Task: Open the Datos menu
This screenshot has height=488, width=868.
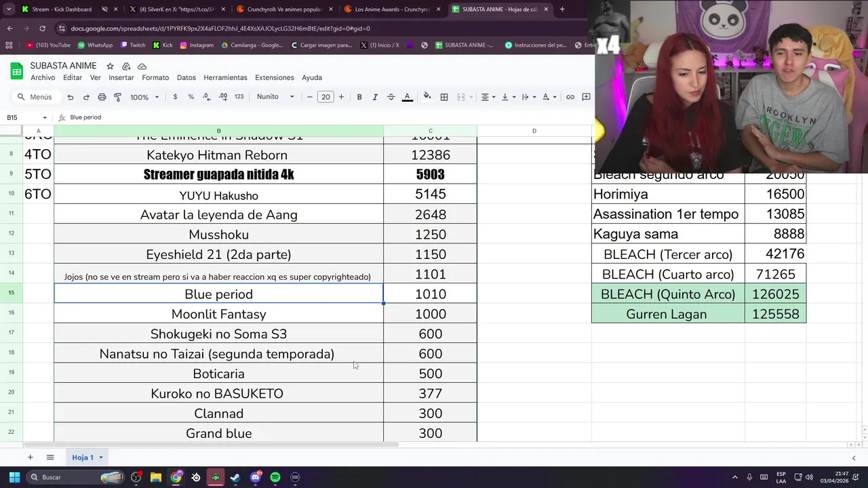Action: [x=186, y=77]
